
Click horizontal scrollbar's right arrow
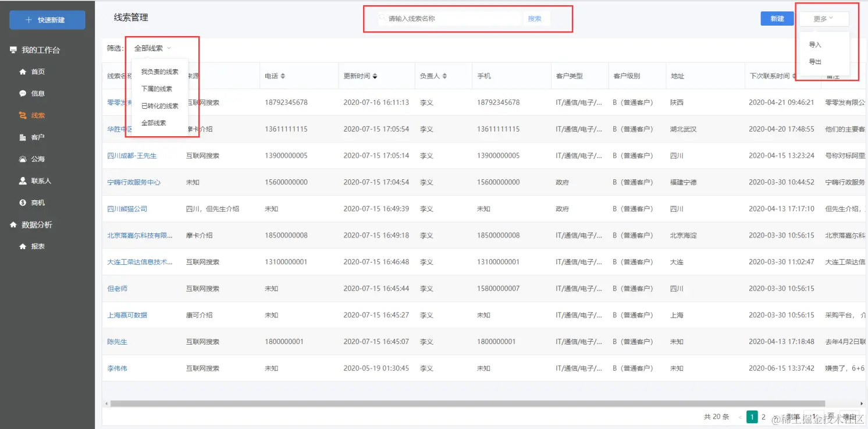(862, 403)
